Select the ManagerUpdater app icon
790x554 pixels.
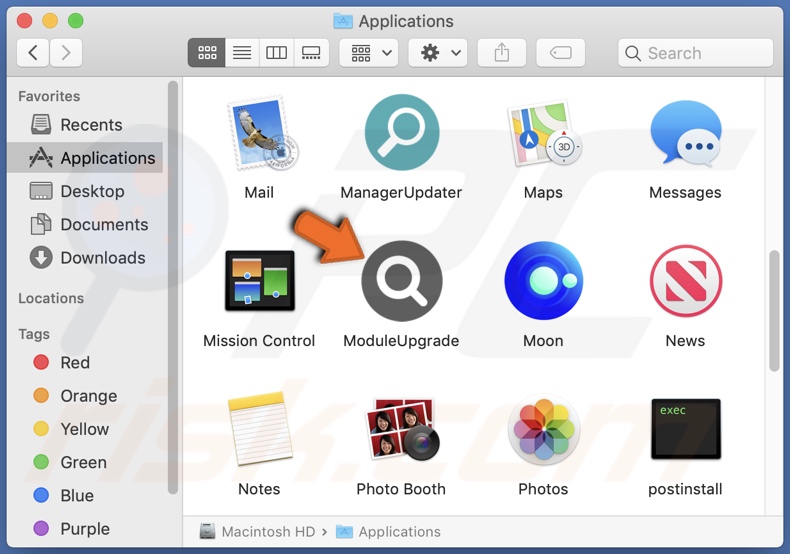point(402,132)
